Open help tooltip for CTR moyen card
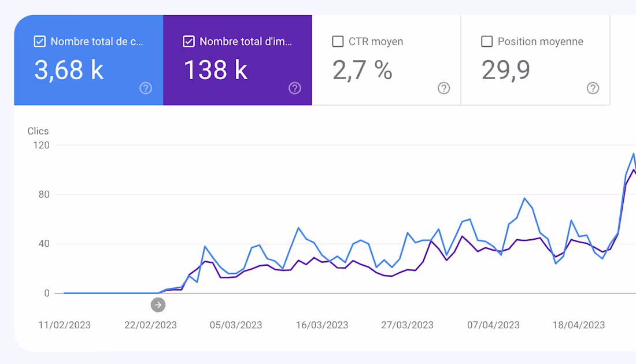 click(443, 88)
